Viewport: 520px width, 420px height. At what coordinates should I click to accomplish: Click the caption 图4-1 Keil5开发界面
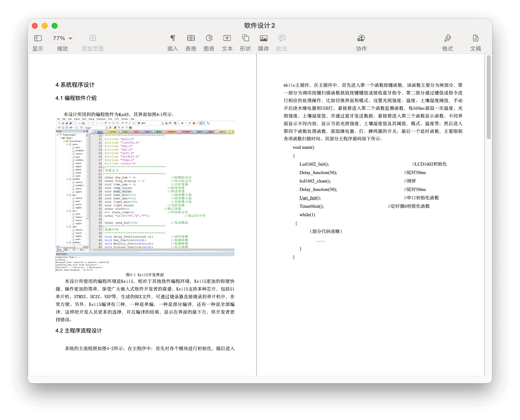[145, 275]
